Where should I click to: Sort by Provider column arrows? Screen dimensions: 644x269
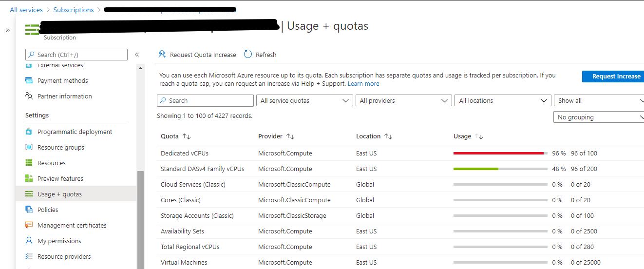(x=290, y=136)
